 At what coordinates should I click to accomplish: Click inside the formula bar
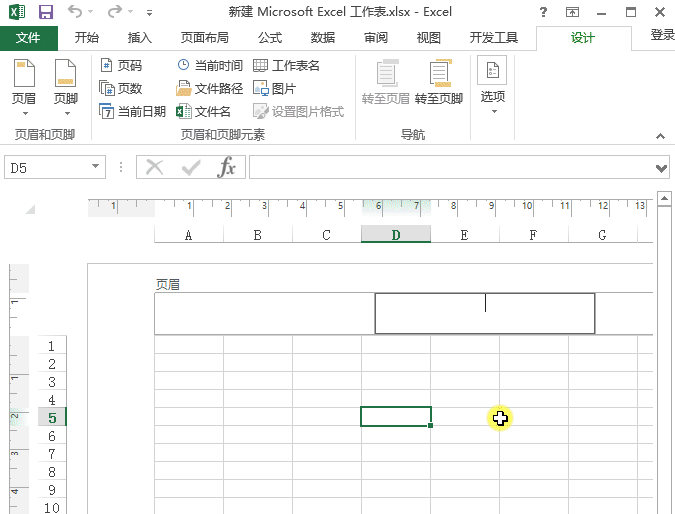[452, 167]
